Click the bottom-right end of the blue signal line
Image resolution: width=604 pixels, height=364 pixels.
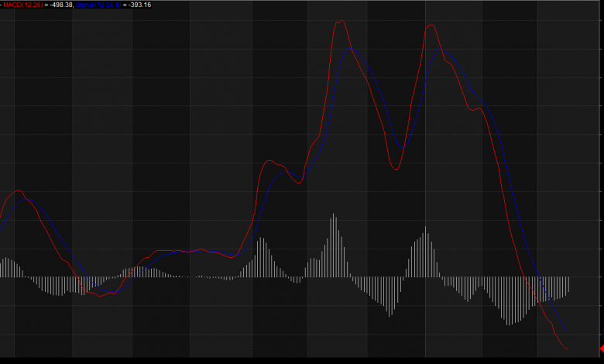point(568,331)
